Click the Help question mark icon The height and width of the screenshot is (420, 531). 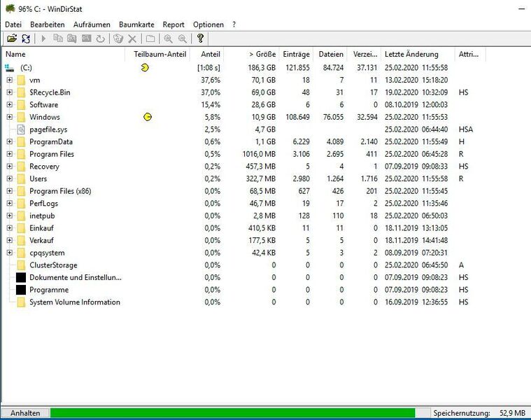[200, 38]
